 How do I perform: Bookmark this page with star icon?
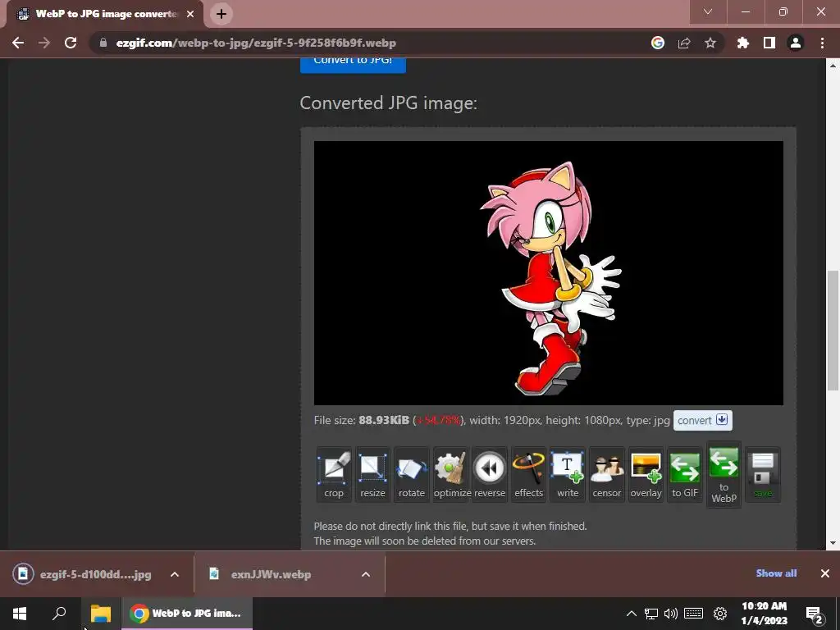[710, 43]
